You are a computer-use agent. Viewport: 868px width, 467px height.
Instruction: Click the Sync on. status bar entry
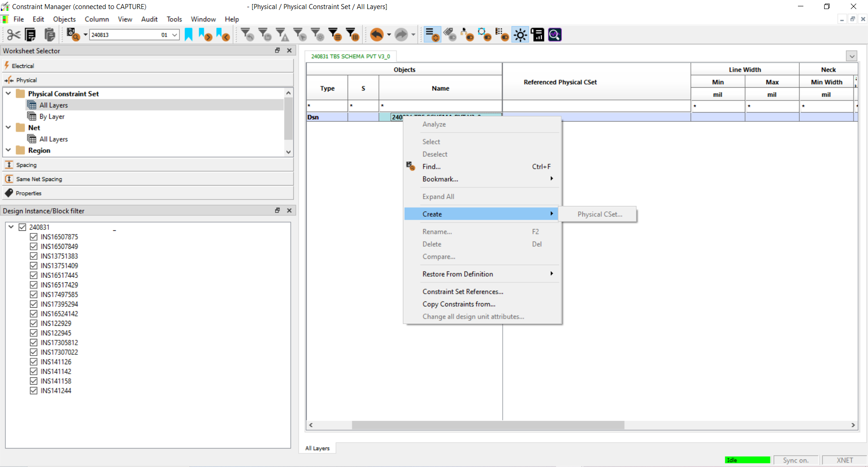(x=796, y=460)
